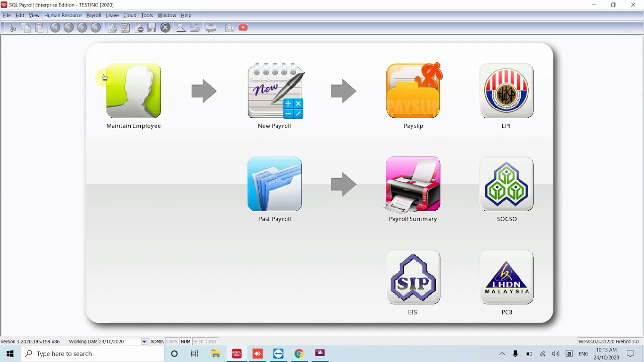644x362 pixels.
Task: Open the Past Payroll icon
Action: tap(275, 184)
